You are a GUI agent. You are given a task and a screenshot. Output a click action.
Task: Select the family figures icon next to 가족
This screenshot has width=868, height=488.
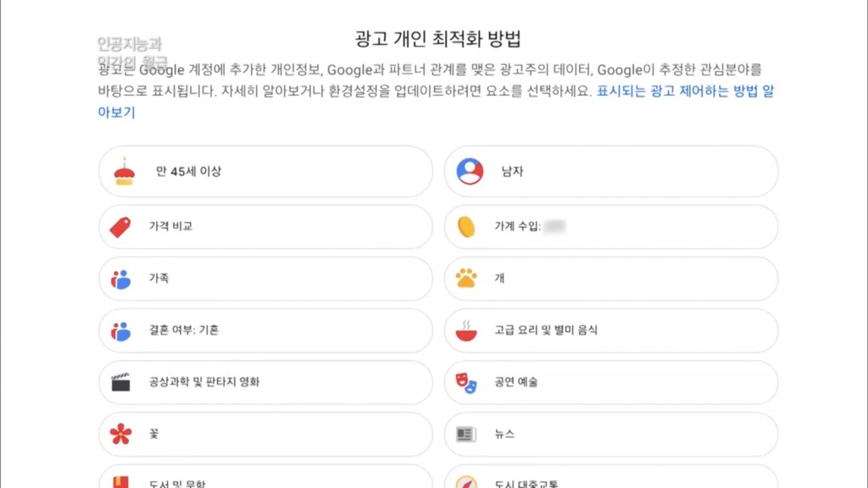click(120, 278)
